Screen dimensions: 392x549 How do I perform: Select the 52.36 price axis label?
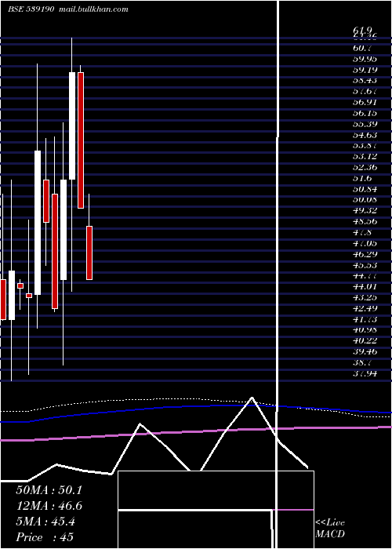pyautogui.click(x=365, y=167)
